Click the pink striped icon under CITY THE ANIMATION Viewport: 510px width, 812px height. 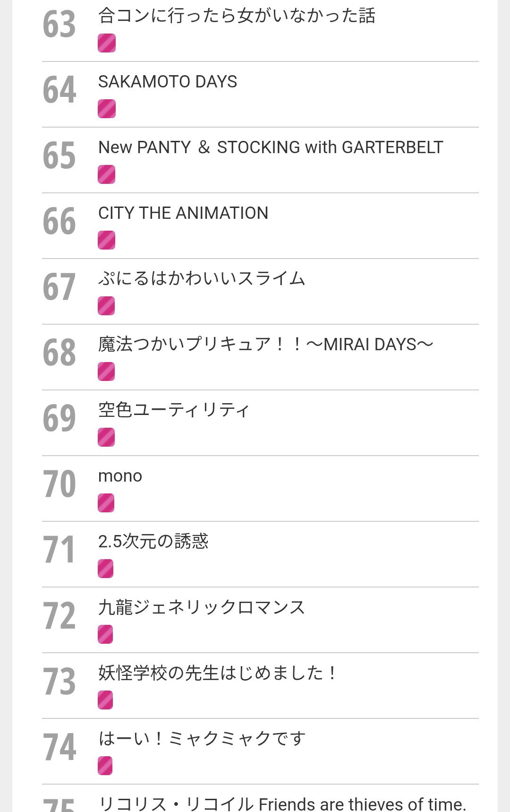107,240
